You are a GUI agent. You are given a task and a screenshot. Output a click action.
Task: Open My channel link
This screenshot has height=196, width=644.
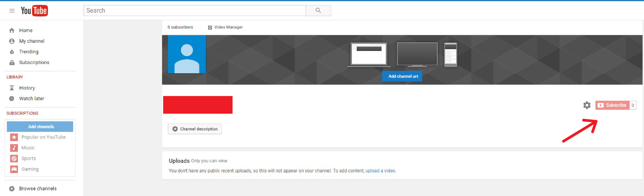tap(32, 41)
